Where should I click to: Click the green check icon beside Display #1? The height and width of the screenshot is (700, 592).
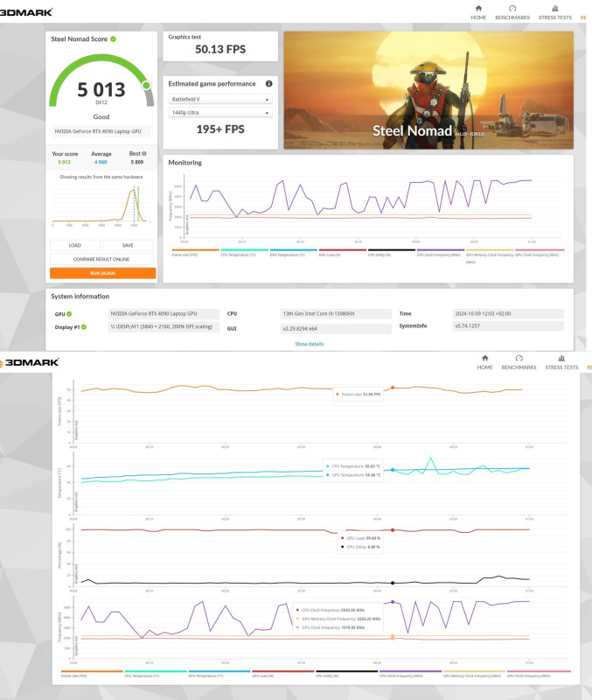(84, 326)
